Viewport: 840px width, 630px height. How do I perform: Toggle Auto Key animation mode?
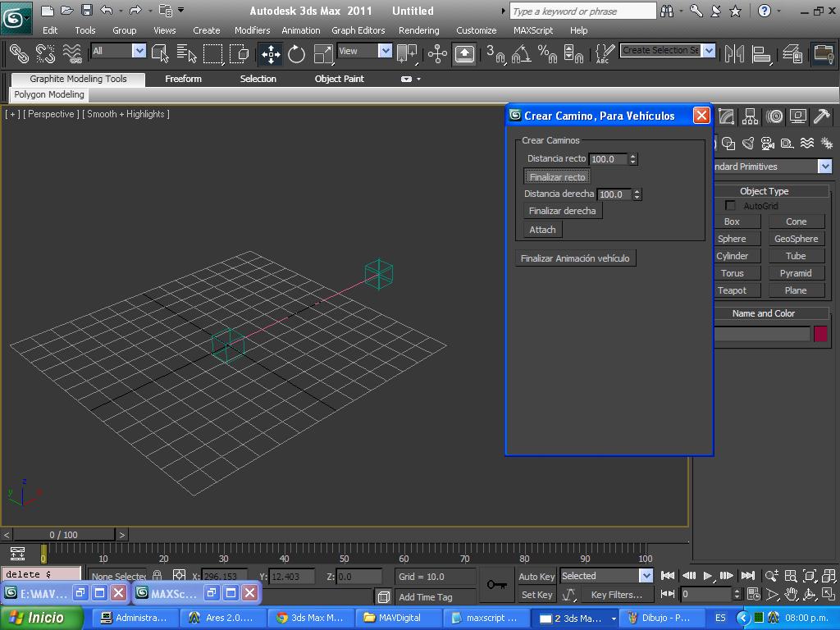pos(536,576)
